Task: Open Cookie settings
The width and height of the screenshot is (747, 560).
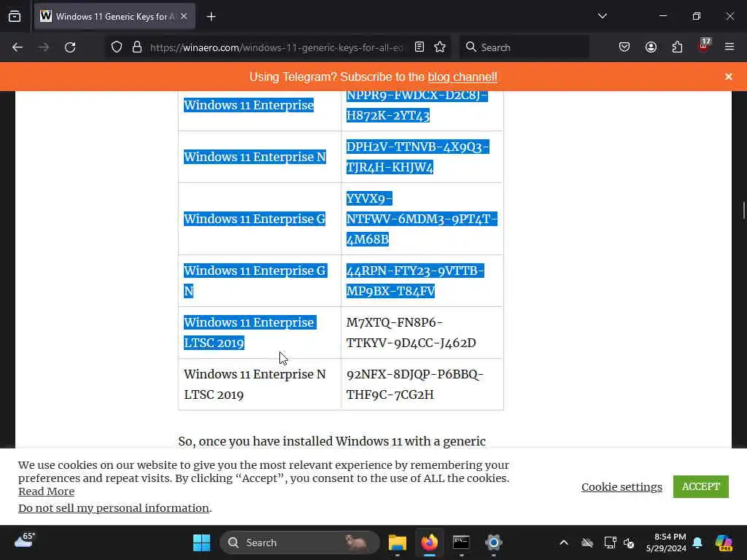Action: pos(622,486)
